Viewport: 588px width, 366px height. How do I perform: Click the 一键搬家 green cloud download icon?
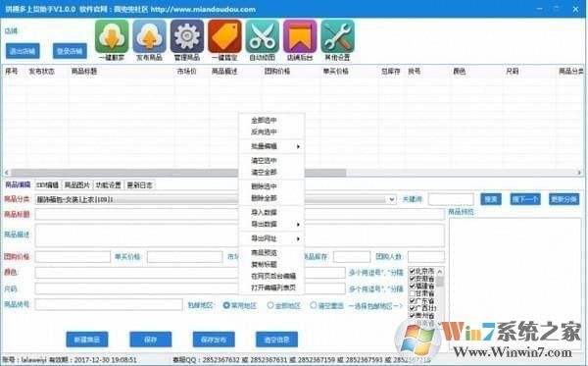112,36
